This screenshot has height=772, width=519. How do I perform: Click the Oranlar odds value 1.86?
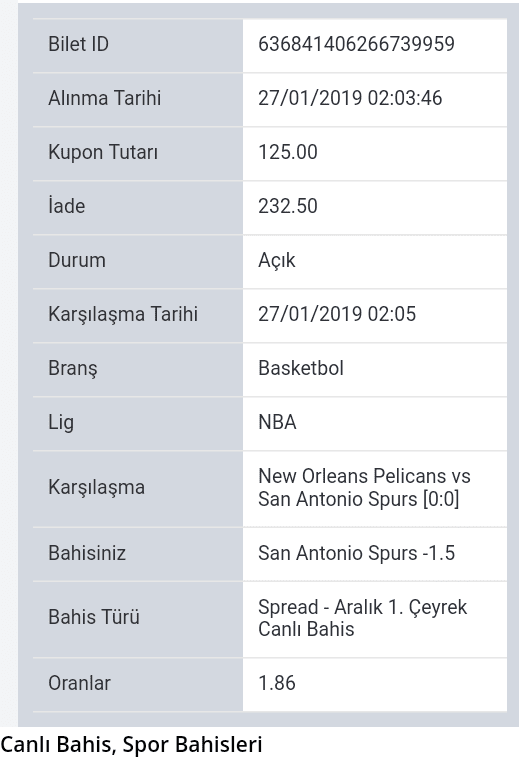tap(277, 683)
